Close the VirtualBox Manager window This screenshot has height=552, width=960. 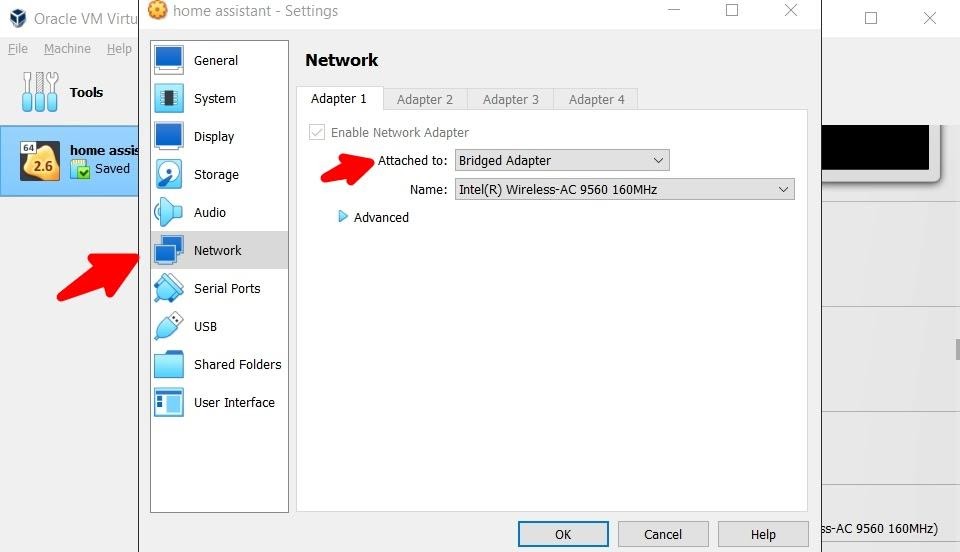929,18
